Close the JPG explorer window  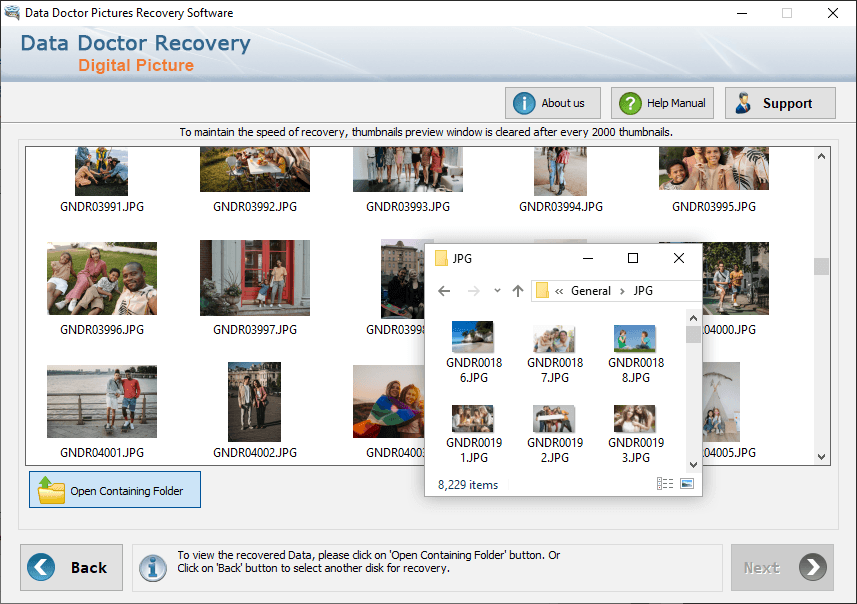679,258
